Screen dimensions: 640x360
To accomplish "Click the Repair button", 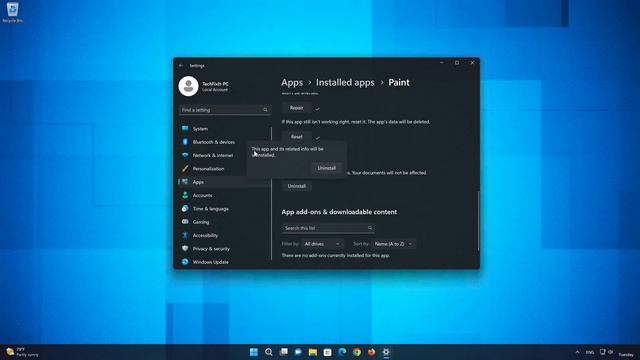I will tap(297, 108).
